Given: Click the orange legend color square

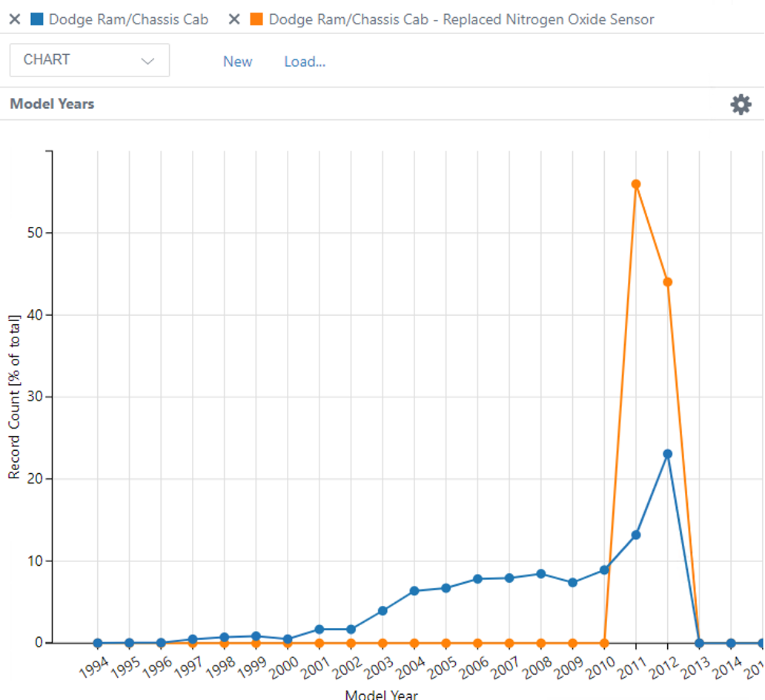Looking at the screenshot, I should click(x=256, y=19).
